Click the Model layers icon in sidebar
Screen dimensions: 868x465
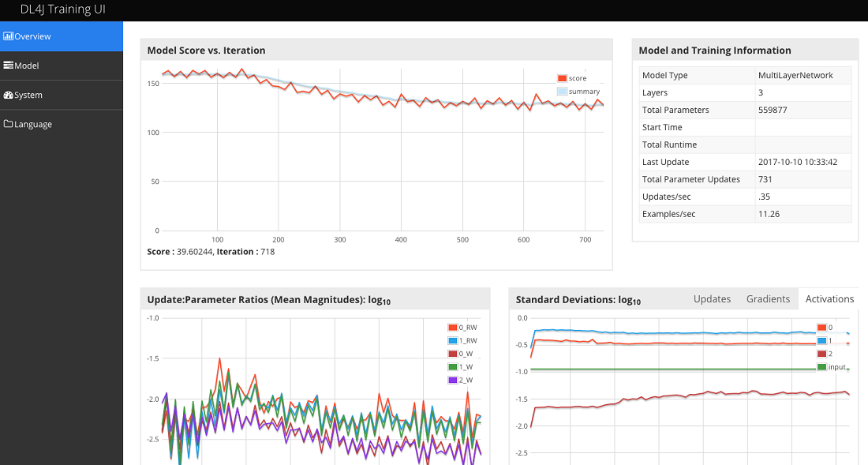coord(9,66)
